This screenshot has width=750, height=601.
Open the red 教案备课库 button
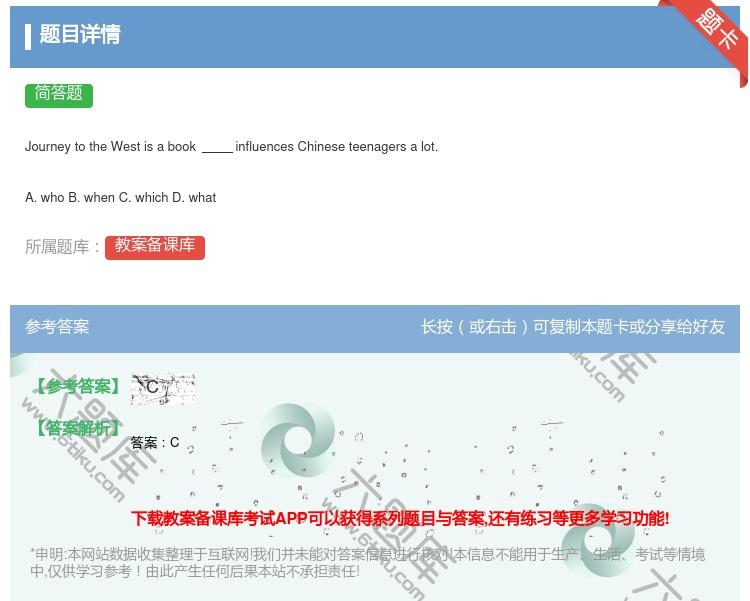tap(155, 247)
